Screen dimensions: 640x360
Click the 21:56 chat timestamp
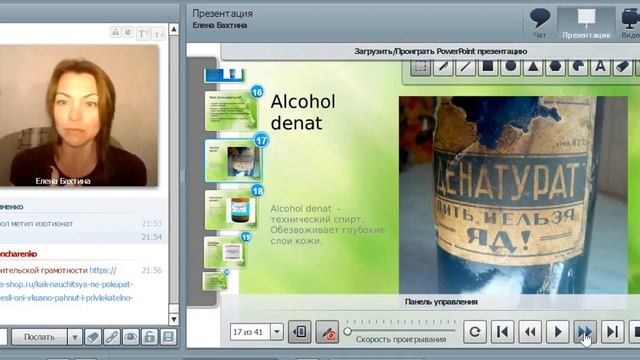(151, 270)
